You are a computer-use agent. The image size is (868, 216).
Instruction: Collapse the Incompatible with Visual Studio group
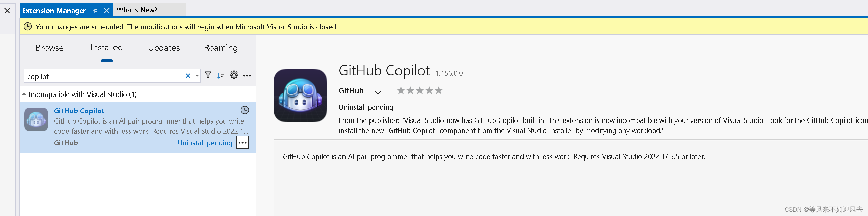click(24, 94)
